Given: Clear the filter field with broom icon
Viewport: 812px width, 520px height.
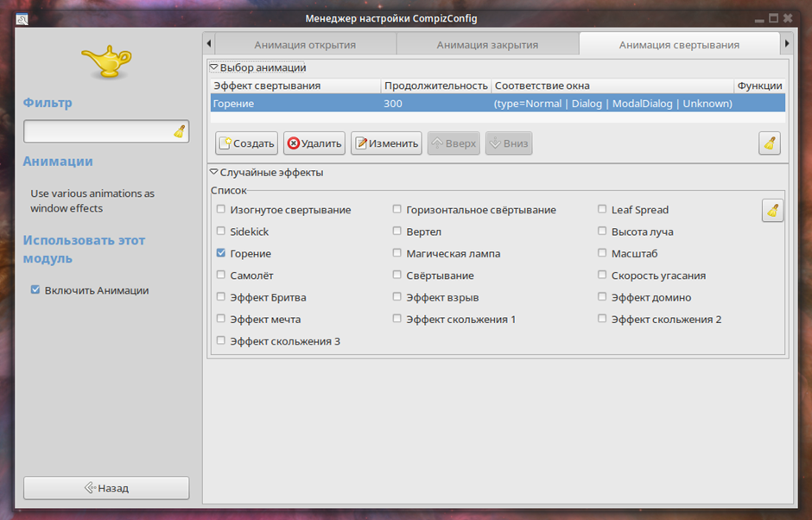Looking at the screenshot, I should click(180, 131).
